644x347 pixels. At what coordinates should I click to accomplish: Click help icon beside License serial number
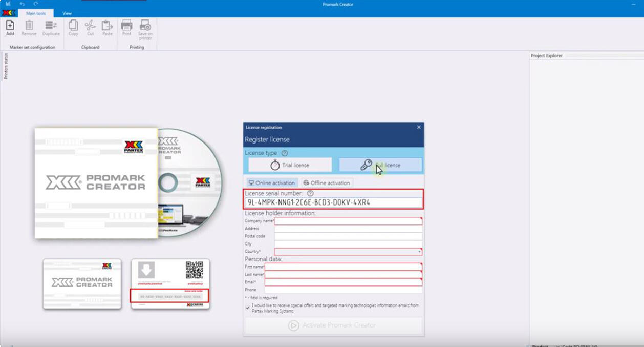(x=310, y=193)
